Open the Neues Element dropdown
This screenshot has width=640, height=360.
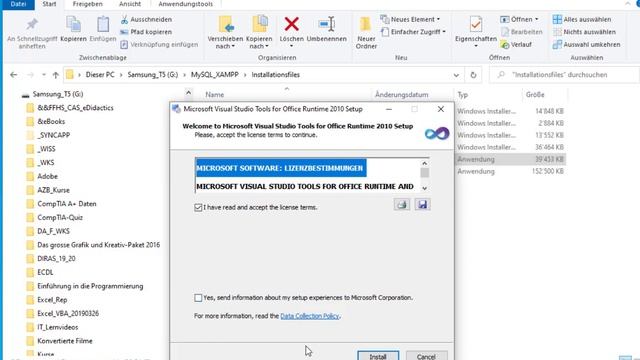[410, 19]
